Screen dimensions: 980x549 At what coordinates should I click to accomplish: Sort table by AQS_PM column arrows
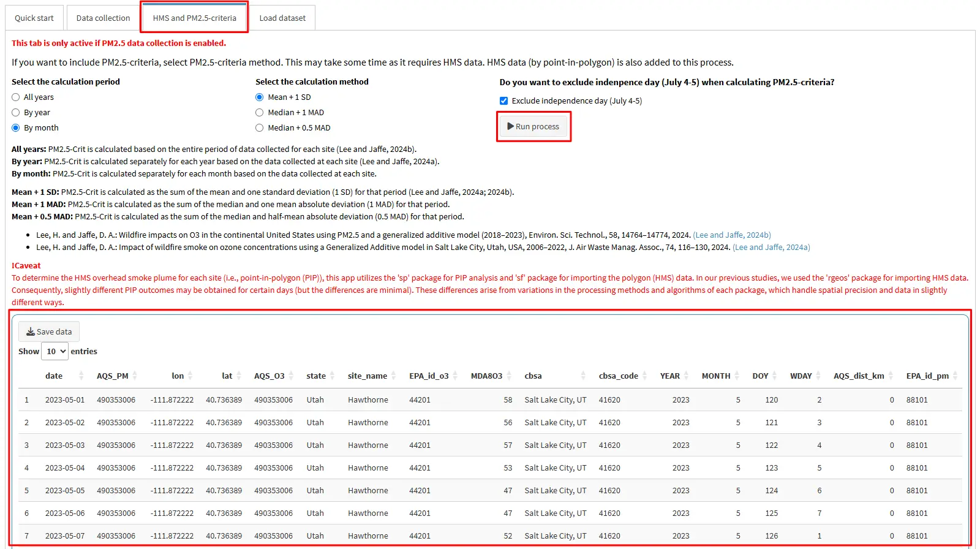point(135,376)
